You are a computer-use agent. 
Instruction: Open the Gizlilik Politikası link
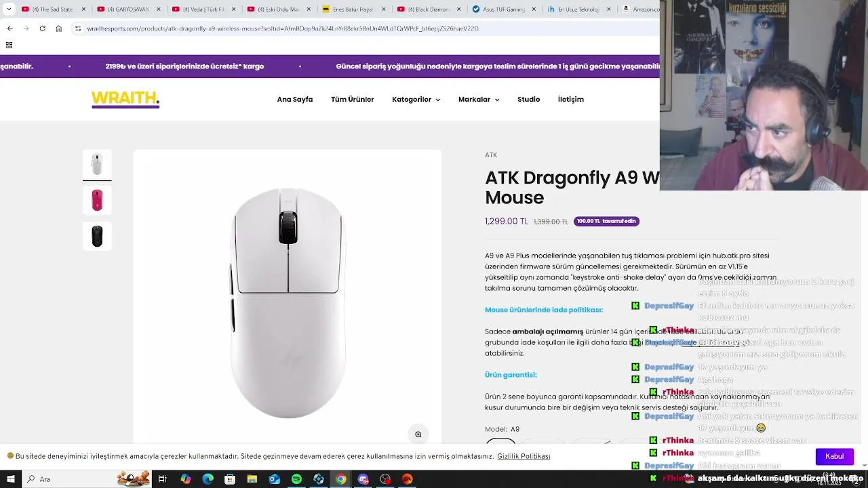click(x=524, y=456)
